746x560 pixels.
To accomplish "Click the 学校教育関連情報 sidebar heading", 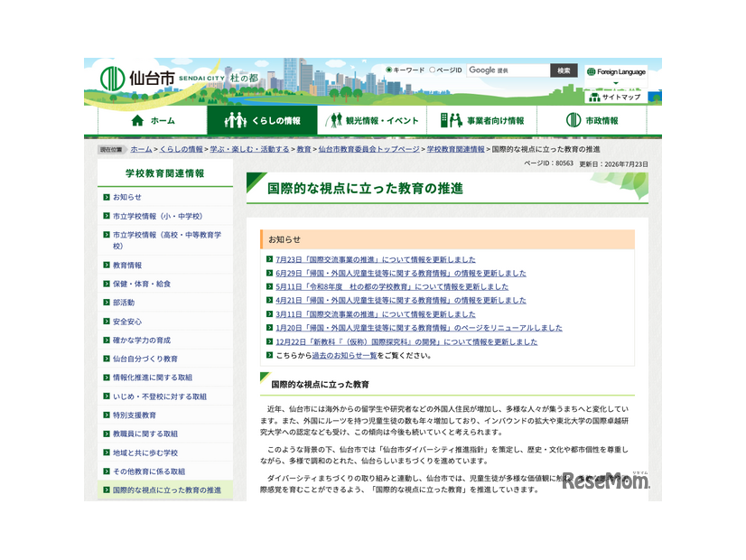I will tap(165, 173).
